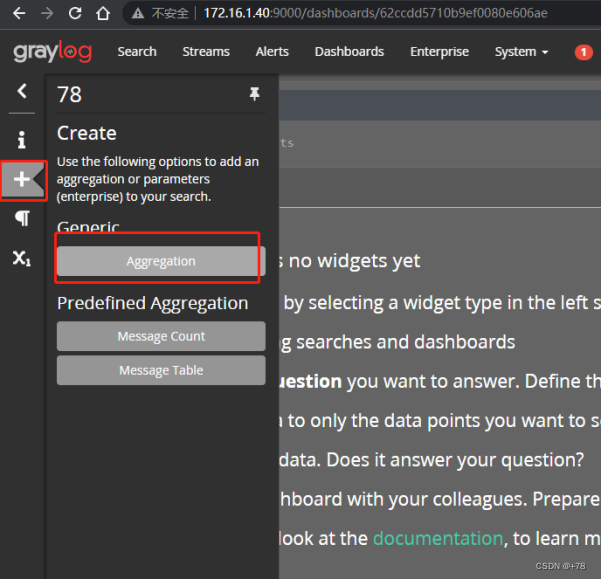Go to Alerts page
This screenshot has height=580, width=602.
pos(272,51)
